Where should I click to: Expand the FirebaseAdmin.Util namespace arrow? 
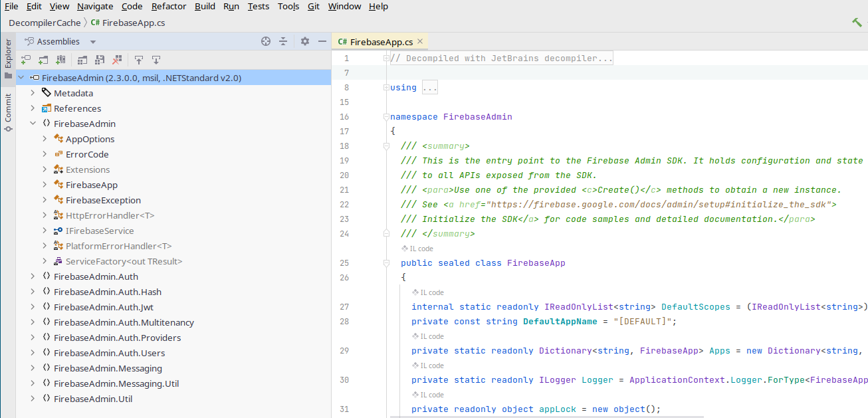pos(33,399)
